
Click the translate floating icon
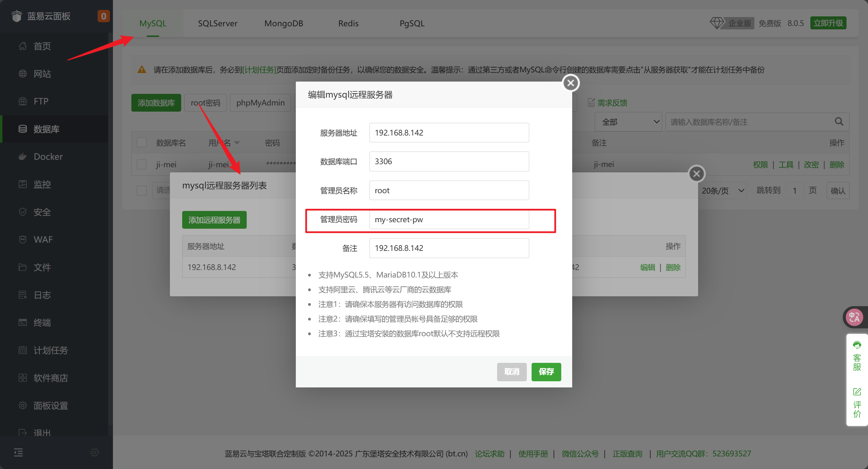[x=855, y=317]
